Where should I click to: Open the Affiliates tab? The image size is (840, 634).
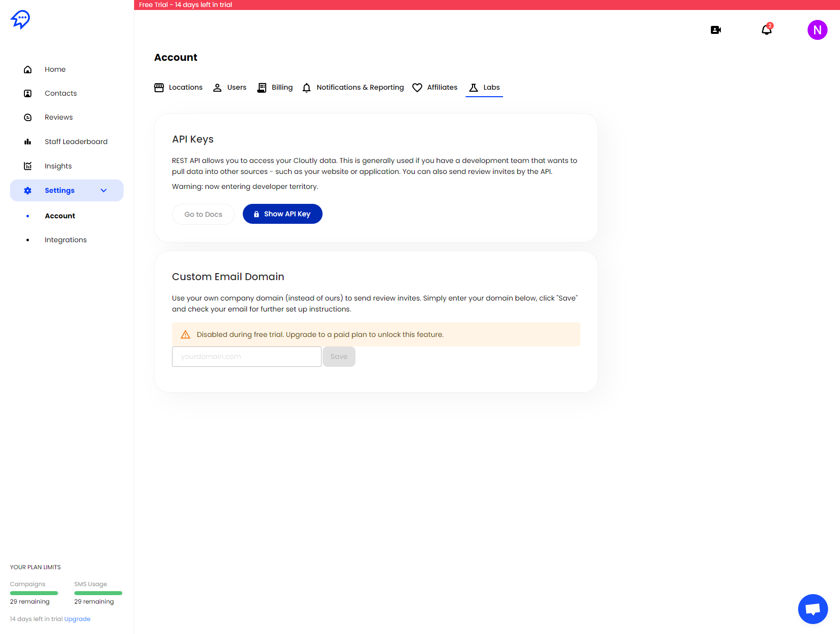pyautogui.click(x=435, y=87)
